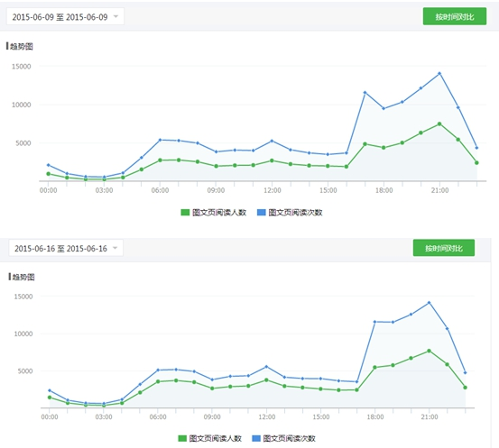Click the 12:00 green data point, bottom chart
Screen dimensions: 499x448
pyautogui.click(x=266, y=380)
